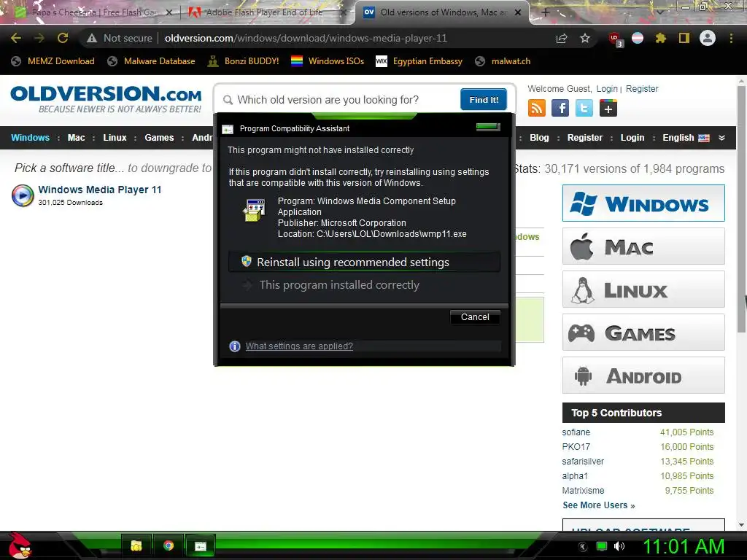Open file explorer from the taskbar
The image size is (747, 560).
point(136,545)
